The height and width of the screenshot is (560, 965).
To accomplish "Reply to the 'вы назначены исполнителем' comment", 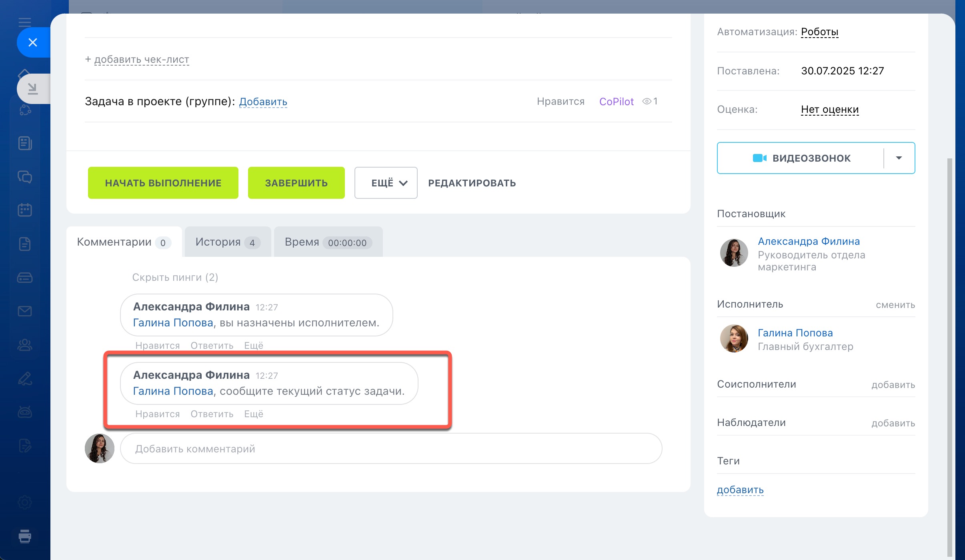I will [x=212, y=346].
